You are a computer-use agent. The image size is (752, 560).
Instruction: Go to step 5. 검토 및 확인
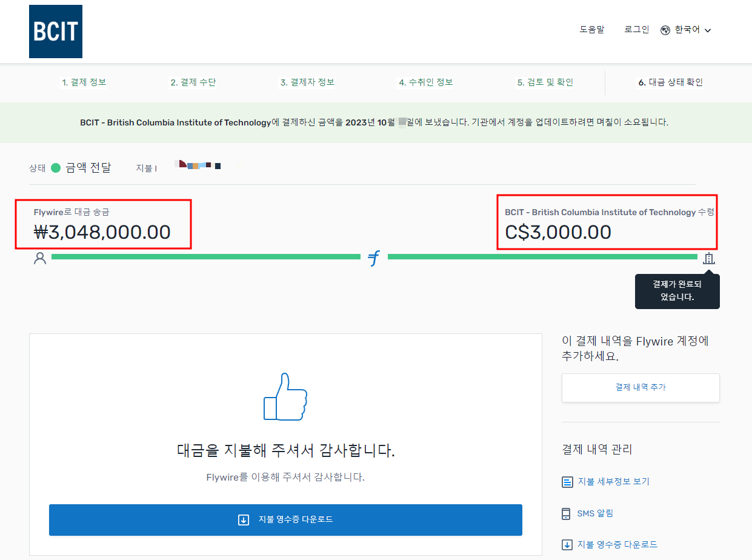545,82
